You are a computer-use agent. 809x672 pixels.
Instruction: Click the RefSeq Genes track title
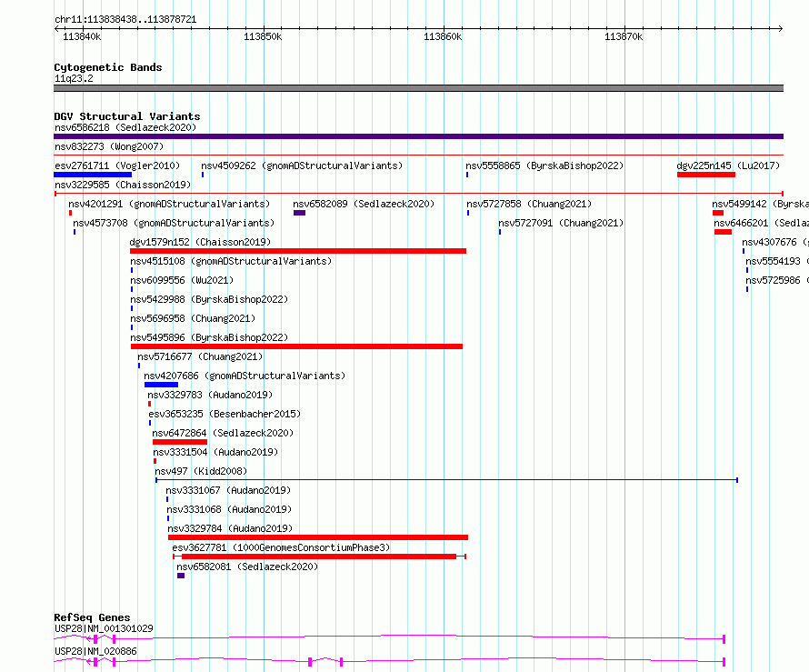pyautogui.click(x=92, y=617)
